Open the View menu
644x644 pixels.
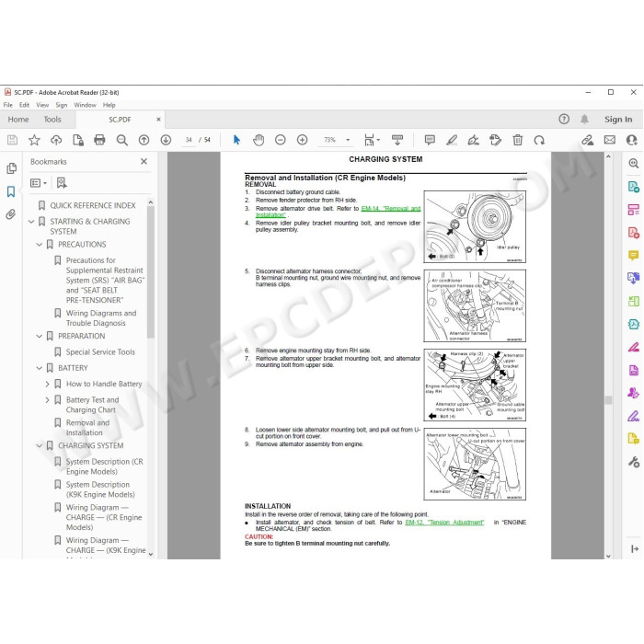pos(42,105)
